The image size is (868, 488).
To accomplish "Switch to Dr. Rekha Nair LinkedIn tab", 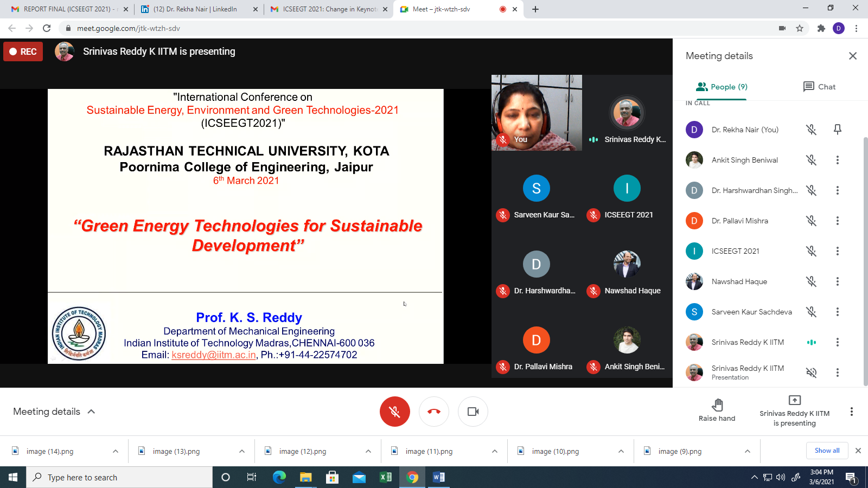I will [x=199, y=9].
